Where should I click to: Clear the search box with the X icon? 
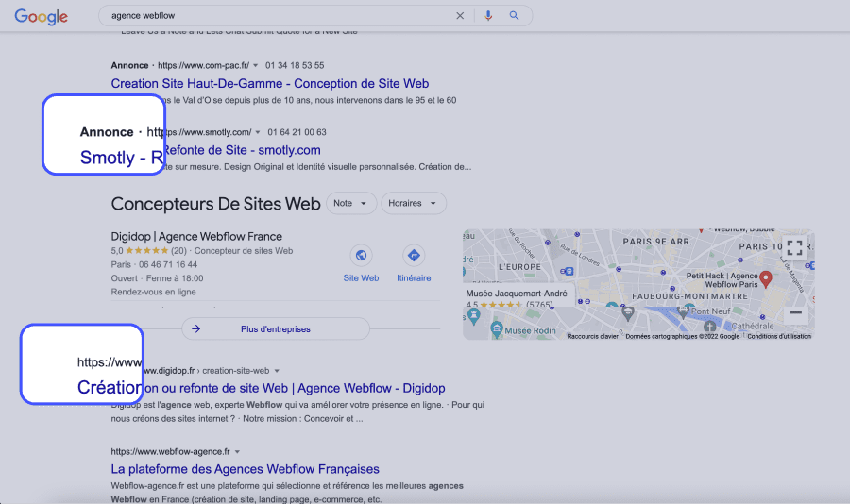[460, 16]
